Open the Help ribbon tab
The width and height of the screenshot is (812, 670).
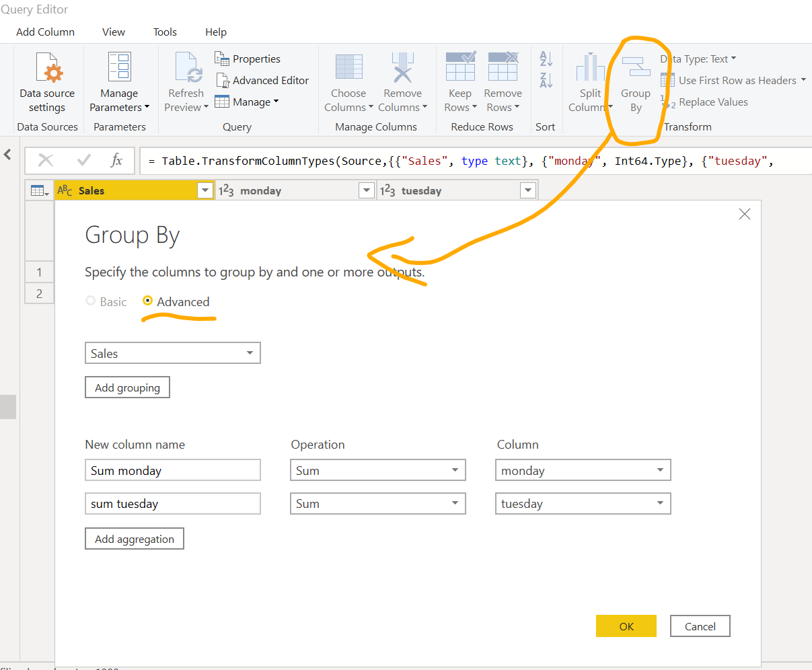click(216, 32)
